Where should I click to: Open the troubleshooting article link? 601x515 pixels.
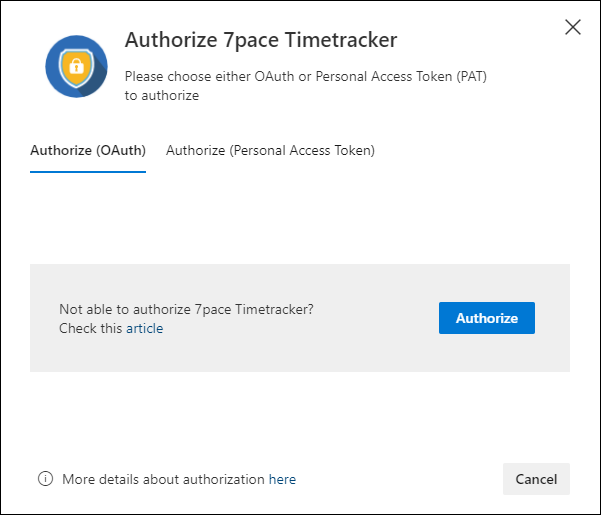point(145,328)
